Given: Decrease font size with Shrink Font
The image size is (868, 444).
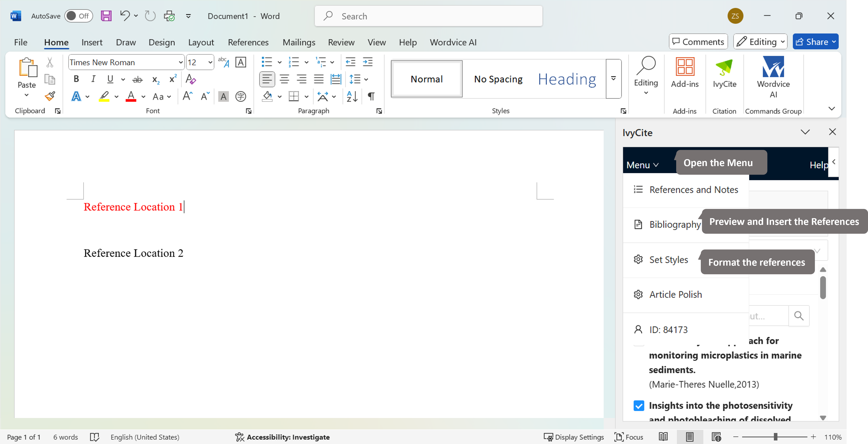Looking at the screenshot, I should point(205,97).
